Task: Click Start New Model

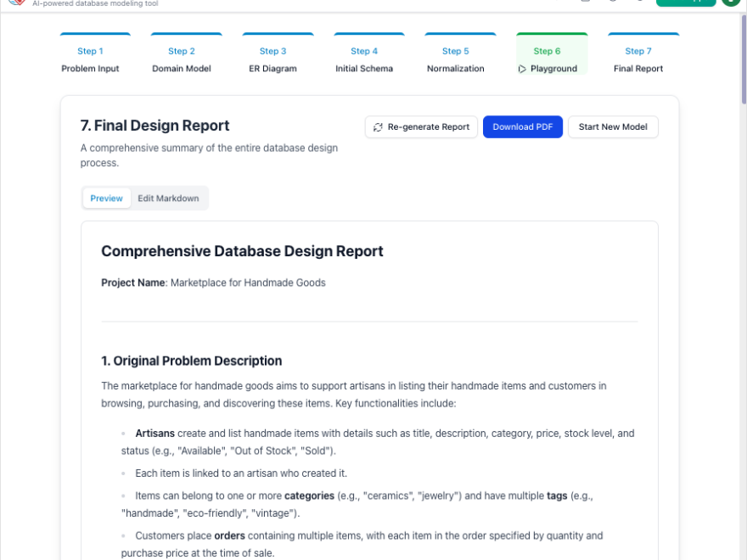Action: tap(613, 126)
